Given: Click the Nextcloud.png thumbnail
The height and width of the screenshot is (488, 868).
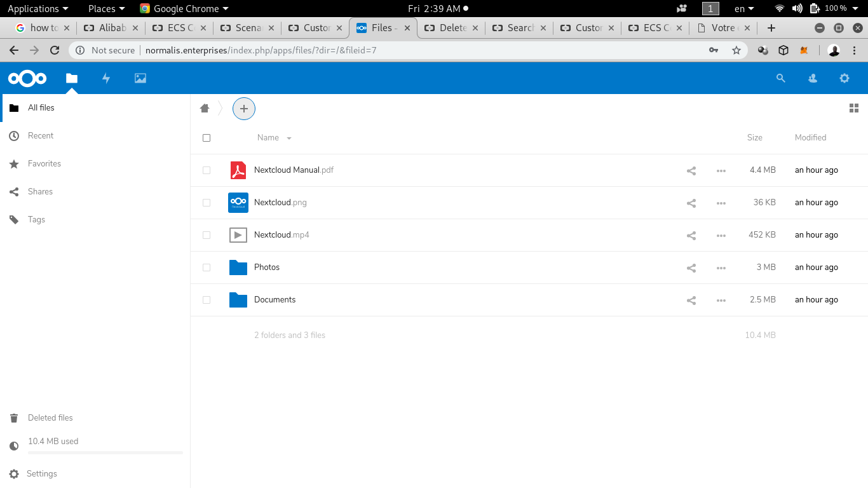Looking at the screenshot, I should coord(238,203).
